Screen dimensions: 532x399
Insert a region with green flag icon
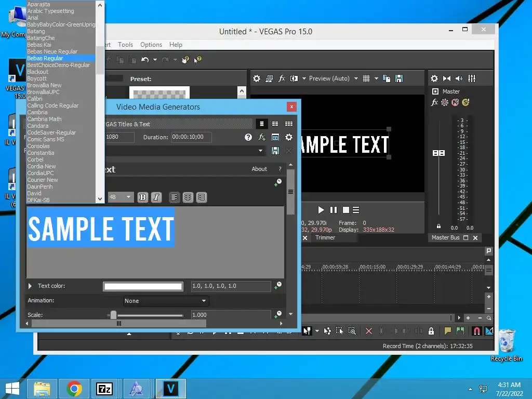pyautogui.click(x=460, y=331)
